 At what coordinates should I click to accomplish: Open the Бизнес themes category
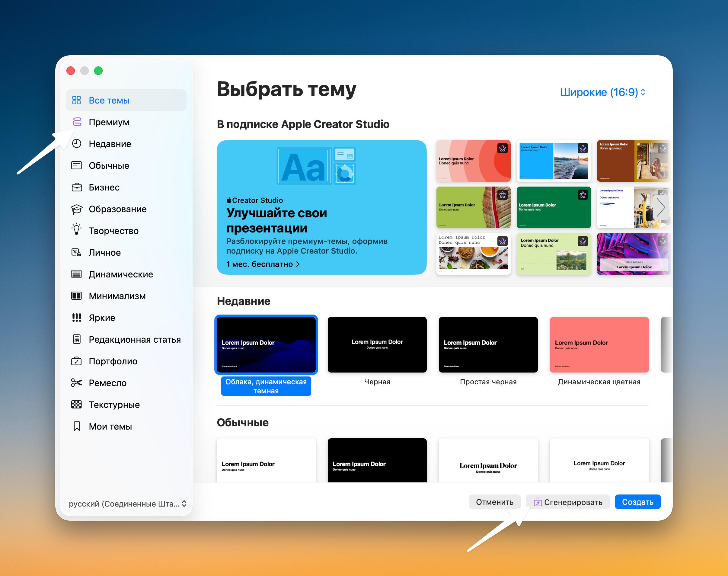click(126, 187)
